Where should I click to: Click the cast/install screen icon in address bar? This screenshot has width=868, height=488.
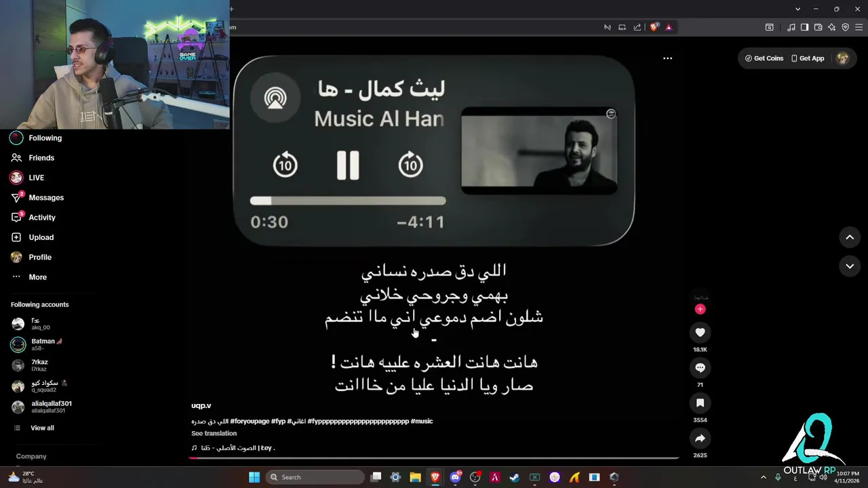point(622,27)
